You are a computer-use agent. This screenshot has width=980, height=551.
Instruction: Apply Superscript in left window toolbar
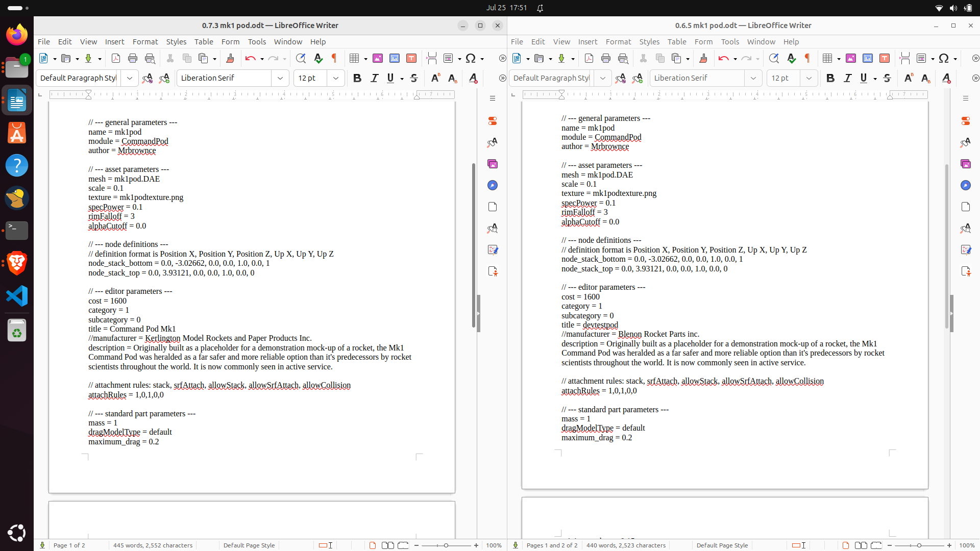pos(435,78)
